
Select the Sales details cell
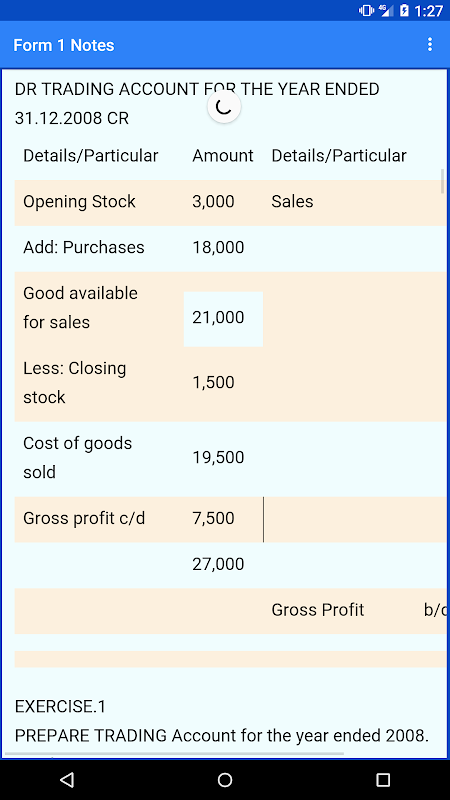pos(292,202)
